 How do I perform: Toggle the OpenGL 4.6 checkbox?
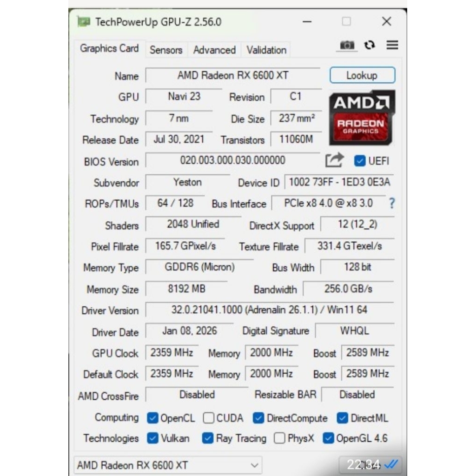tap(328, 438)
